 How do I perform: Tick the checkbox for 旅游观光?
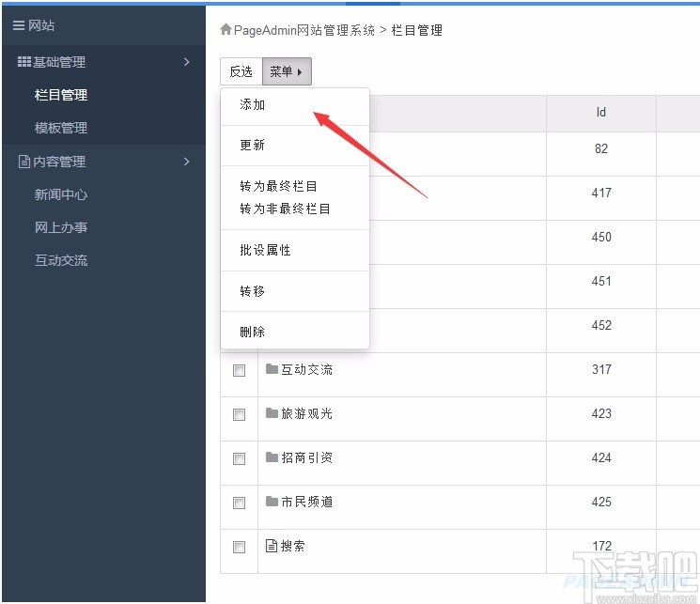click(x=240, y=414)
